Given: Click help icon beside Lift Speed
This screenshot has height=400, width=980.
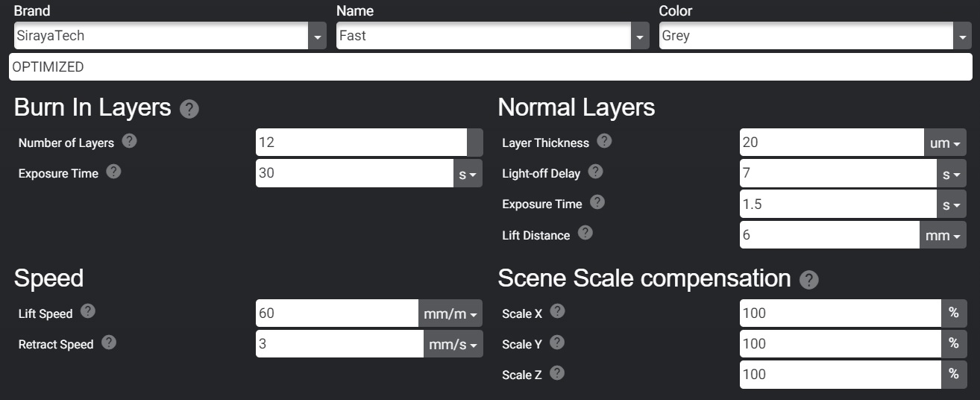Looking at the screenshot, I should (87, 311).
